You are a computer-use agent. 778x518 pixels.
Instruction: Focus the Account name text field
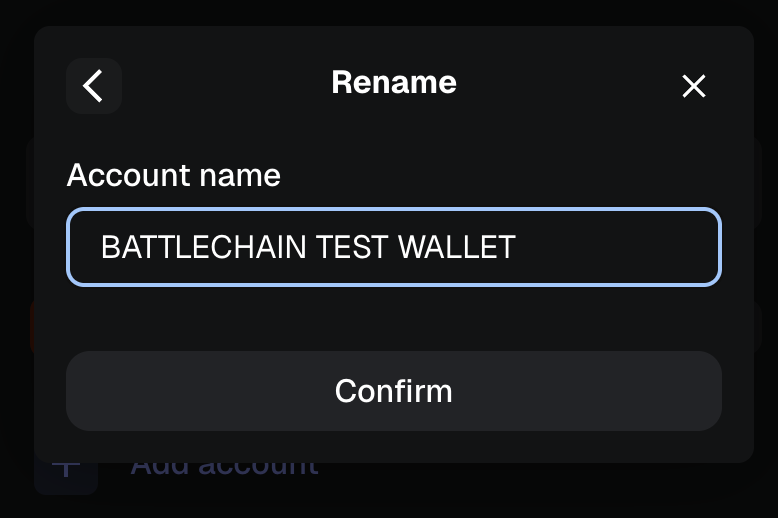393,247
